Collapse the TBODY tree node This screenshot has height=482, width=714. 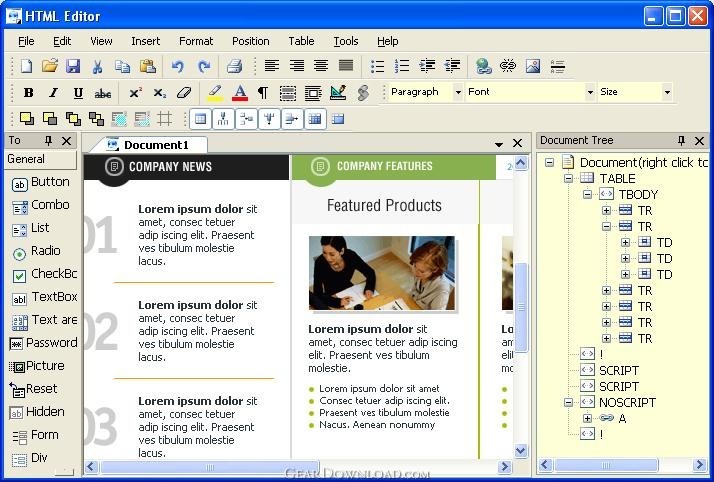pos(588,194)
